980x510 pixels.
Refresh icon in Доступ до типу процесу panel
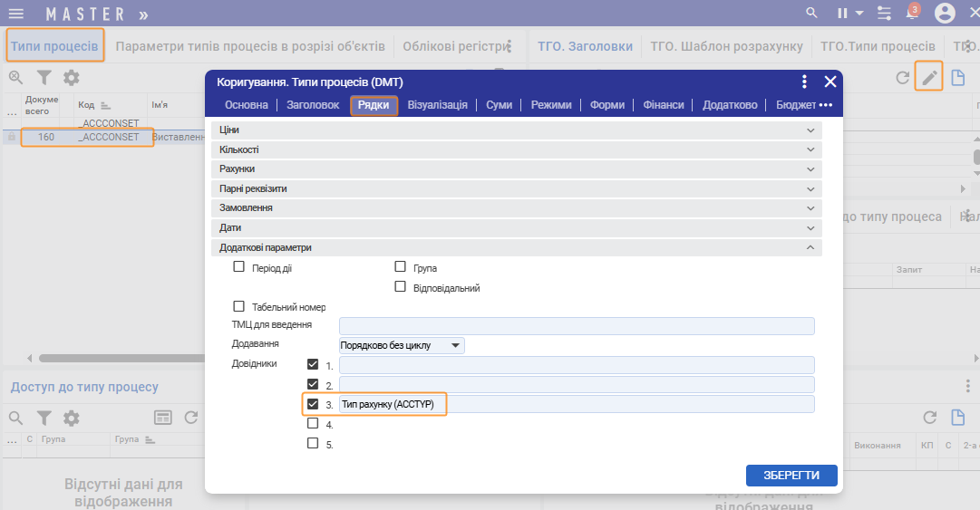coord(191,417)
